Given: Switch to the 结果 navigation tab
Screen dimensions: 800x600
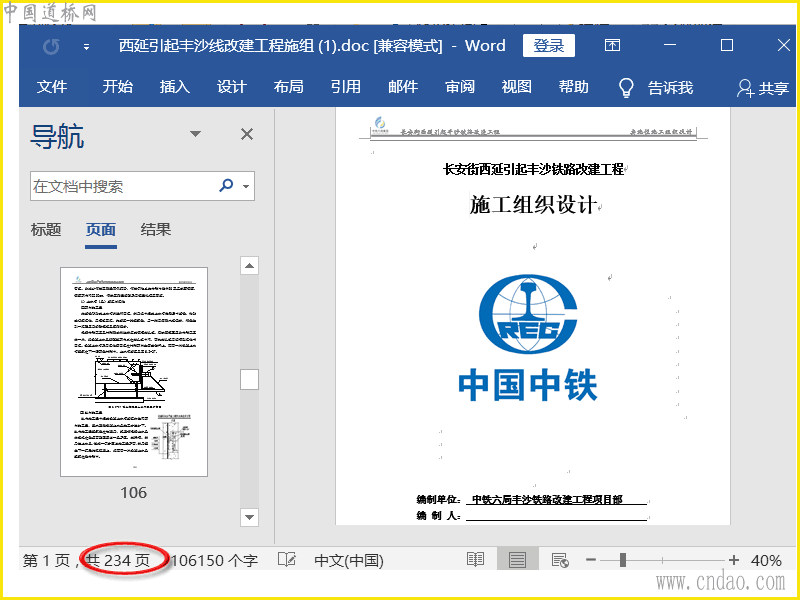Looking at the screenshot, I should (156, 230).
